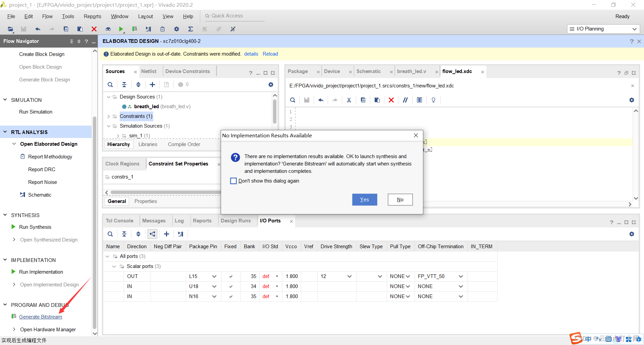
Task: Click Run Synthesis in Flow Navigator
Action: pos(35,227)
